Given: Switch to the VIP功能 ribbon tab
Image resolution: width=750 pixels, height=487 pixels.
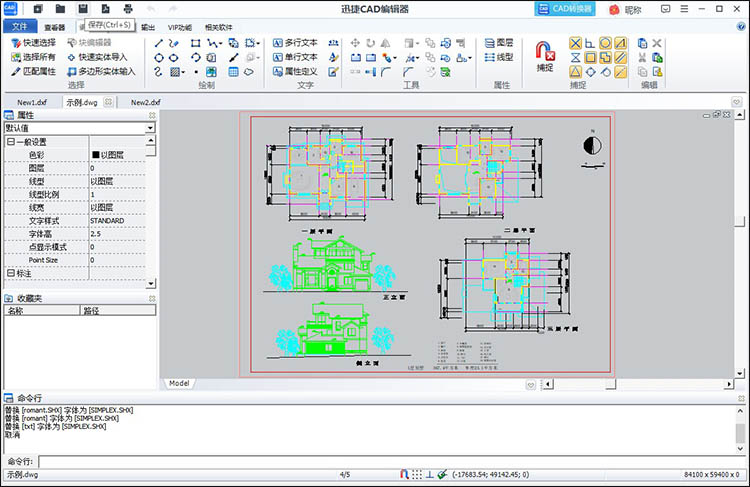Looking at the screenshot, I should (180, 27).
